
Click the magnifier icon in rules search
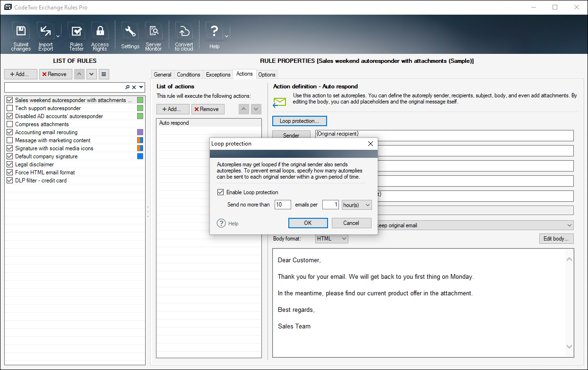(127, 87)
